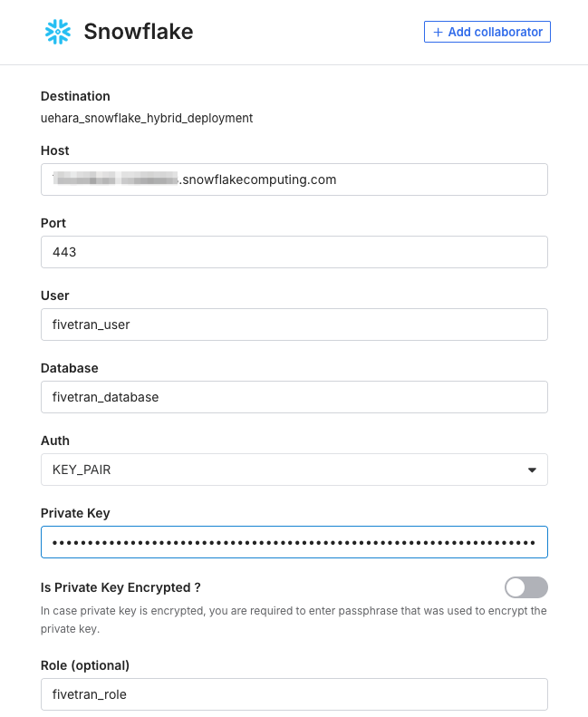Screen dimensions: 588x717
Task: Click the Snowflake logo icon
Action: 58,33
